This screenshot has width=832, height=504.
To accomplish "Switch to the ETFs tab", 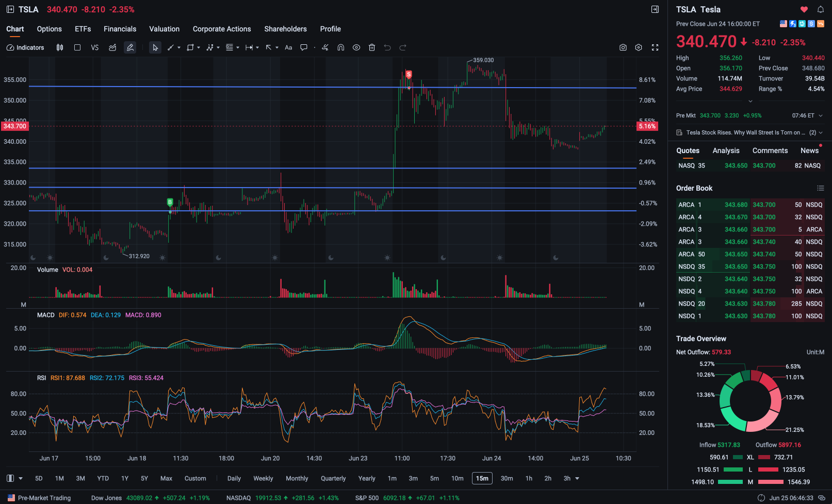I will (83, 29).
